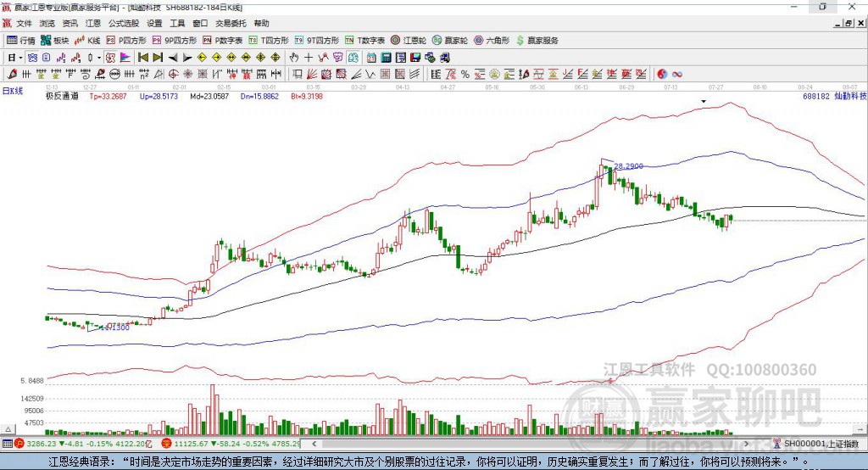
Task: Click the K线 toolbar button
Action: coord(87,41)
